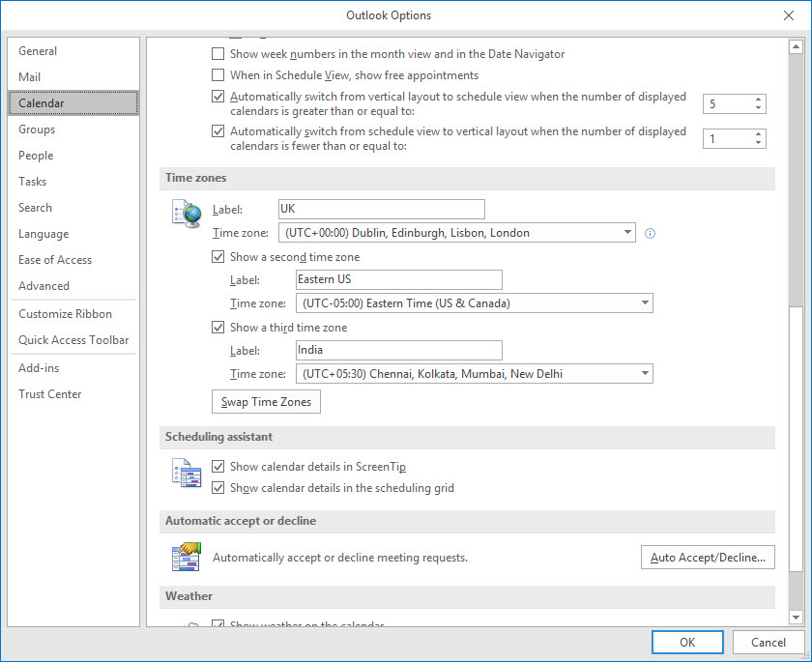The width and height of the screenshot is (812, 662).
Task: Close the Outlook Options dialog
Action: point(789,14)
